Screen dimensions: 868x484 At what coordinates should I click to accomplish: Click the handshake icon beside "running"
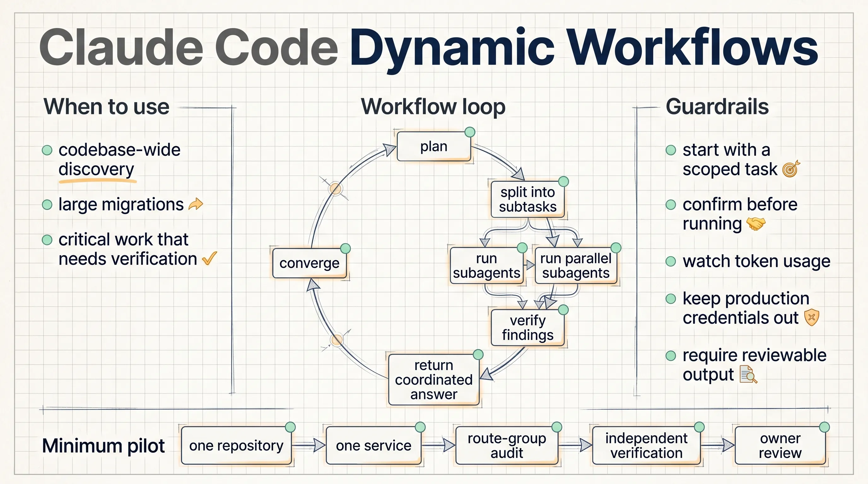point(756,223)
